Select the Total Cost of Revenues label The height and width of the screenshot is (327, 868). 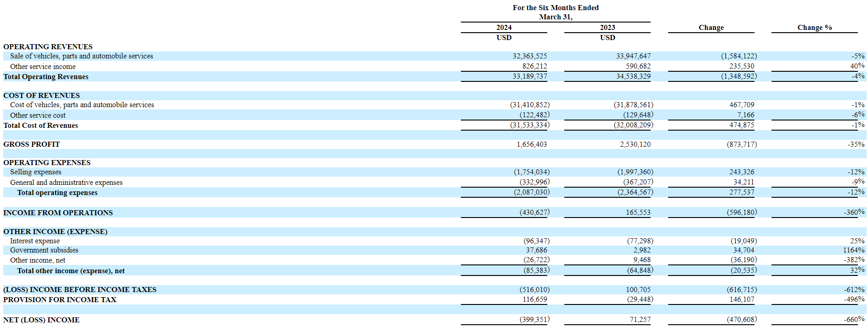[x=40, y=125]
